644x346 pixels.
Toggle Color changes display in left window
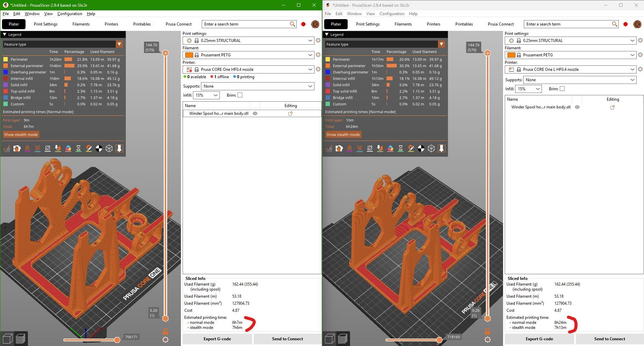(68, 148)
